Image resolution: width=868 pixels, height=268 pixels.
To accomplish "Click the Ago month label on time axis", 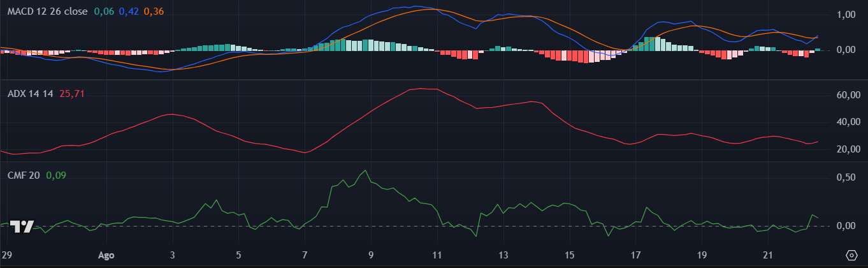I will [x=106, y=255].
